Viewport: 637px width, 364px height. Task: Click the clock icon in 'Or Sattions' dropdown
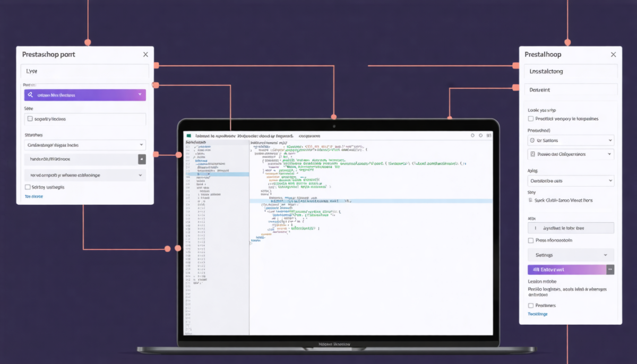(532, 141)
